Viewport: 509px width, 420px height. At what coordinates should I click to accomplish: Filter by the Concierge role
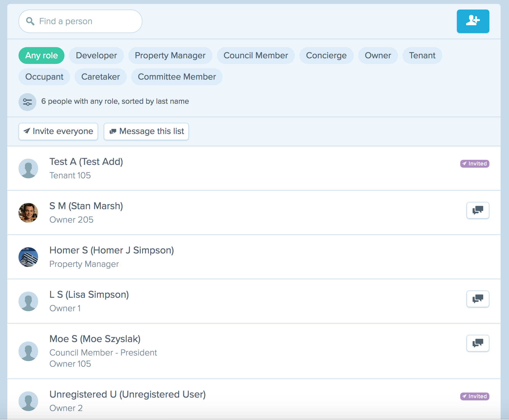(x=326, y=56)
